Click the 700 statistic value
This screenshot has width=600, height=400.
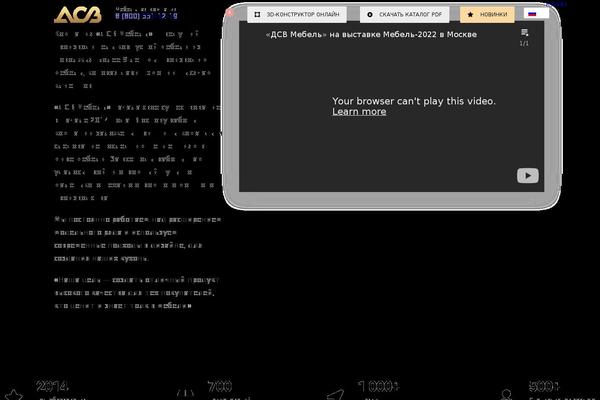pos(220,386)
